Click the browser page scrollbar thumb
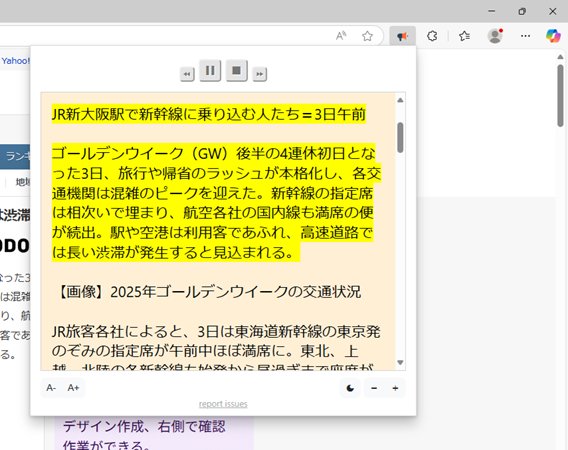Screen dimensions: 568x450 tap(560, 96)
